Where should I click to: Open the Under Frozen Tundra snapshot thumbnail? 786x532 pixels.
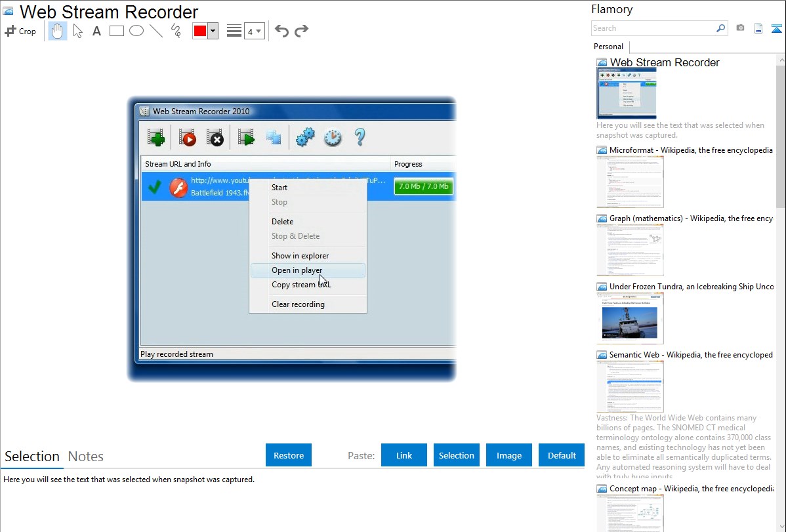coord(630,318)
